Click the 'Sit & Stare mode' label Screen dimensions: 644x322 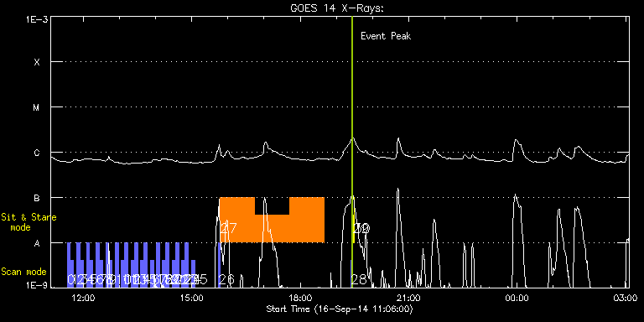click(29, 222)
